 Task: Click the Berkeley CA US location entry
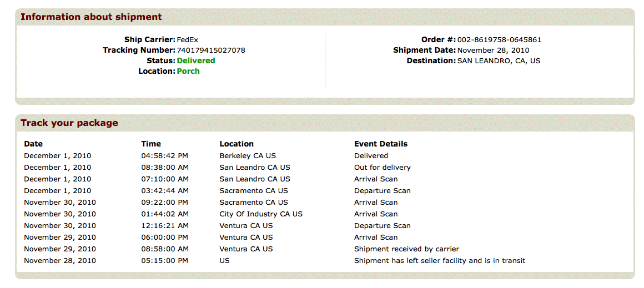pyautogui.click(x=248, y=156)
